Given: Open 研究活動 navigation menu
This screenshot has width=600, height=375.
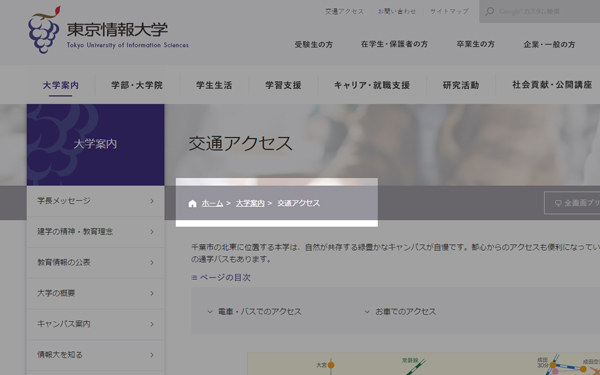Looking at the screenshot, I should coord(461,85).
